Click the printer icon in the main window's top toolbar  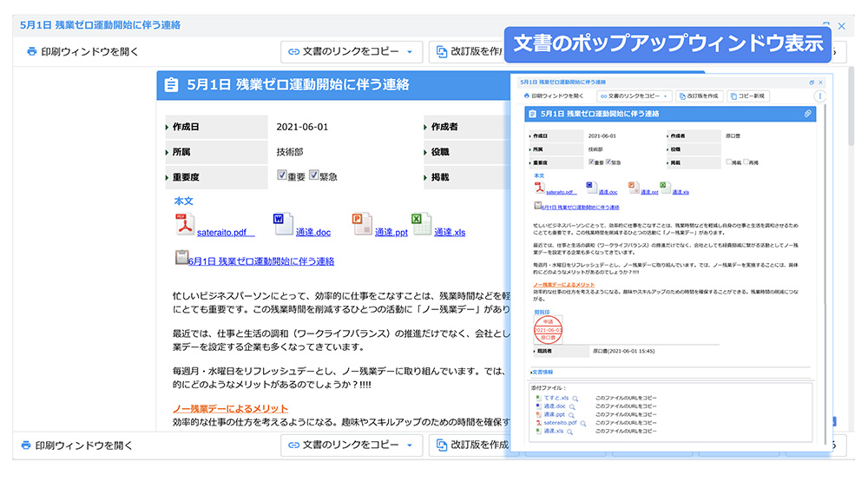32,51
